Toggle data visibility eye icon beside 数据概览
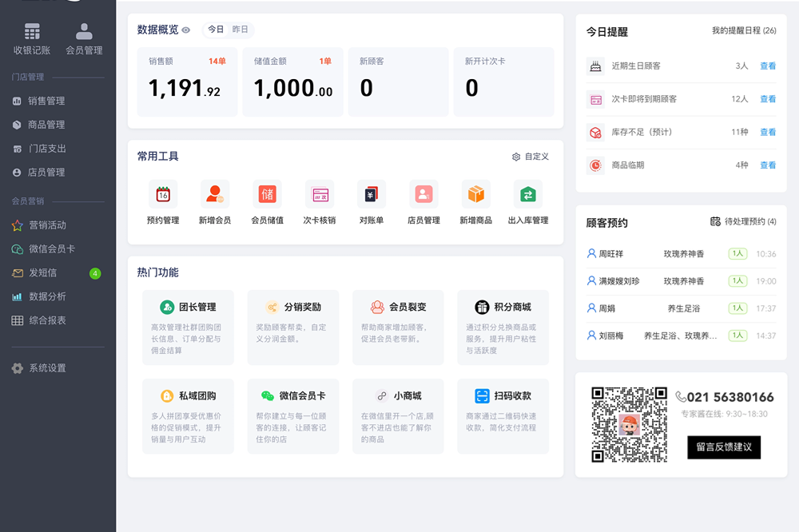Viewport: 799px width, 532px height. pos(186,30)
